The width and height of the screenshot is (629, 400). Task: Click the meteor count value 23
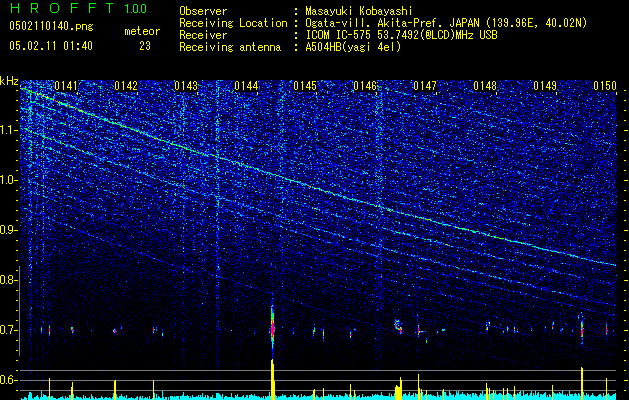point(145,46)
